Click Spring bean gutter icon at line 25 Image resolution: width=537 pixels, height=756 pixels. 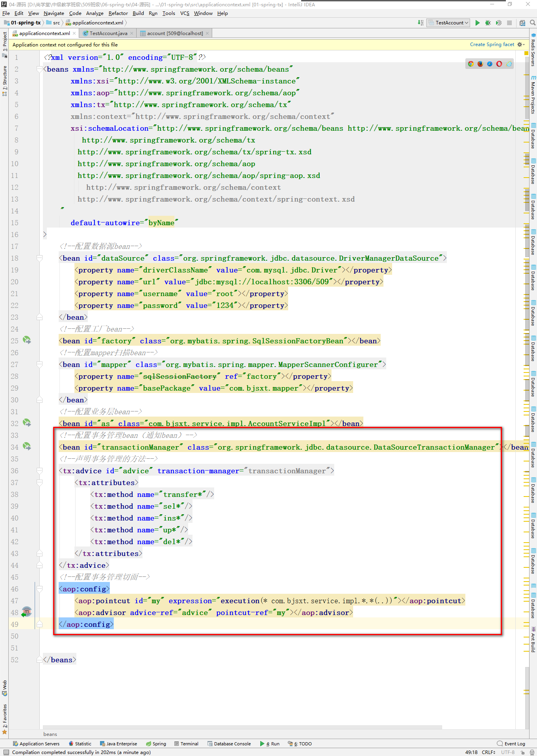[27, 340]
